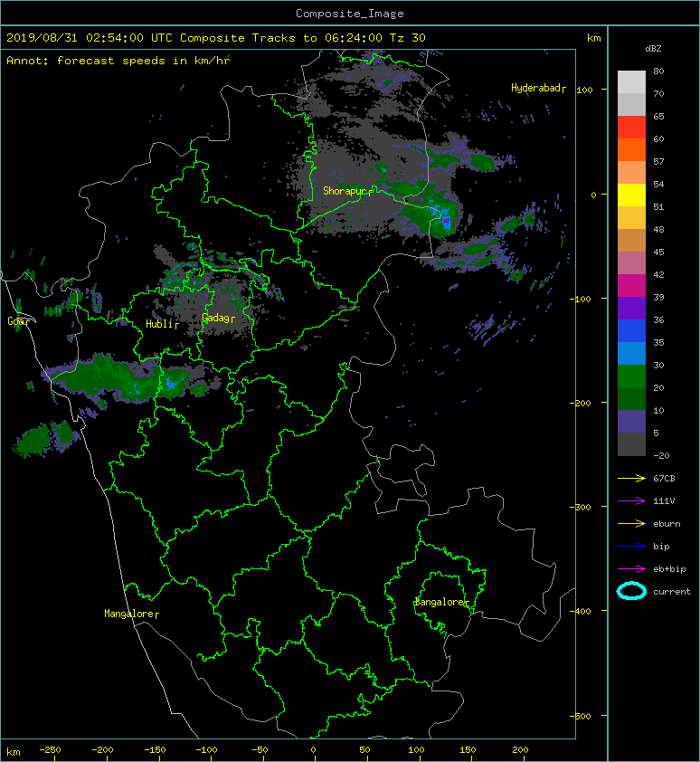This screenshot has height=762, width=700.
Task: Click the yellow 67CB arrow icon
Action: (631, 479)
